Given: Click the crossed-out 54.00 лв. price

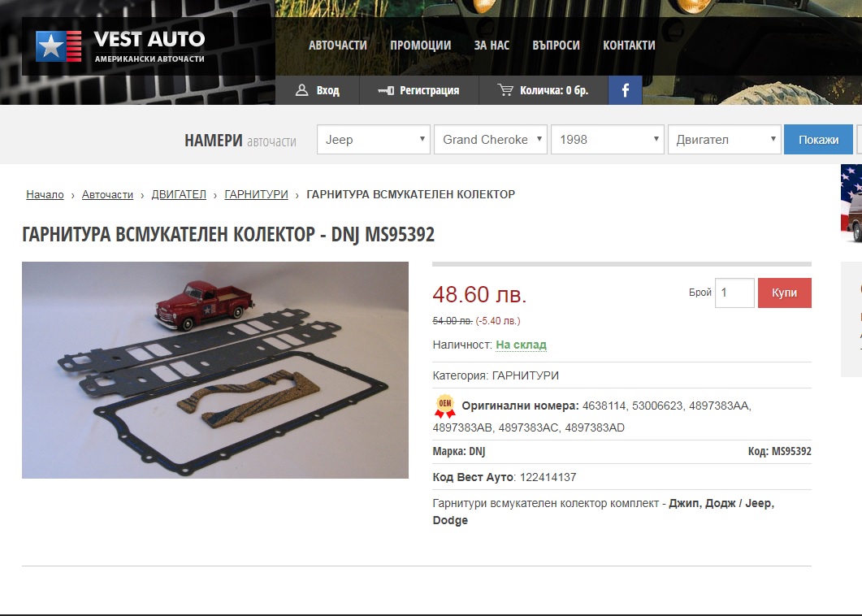Looking at the screenshot, I should pyautogui.click(x=453, y=321).
